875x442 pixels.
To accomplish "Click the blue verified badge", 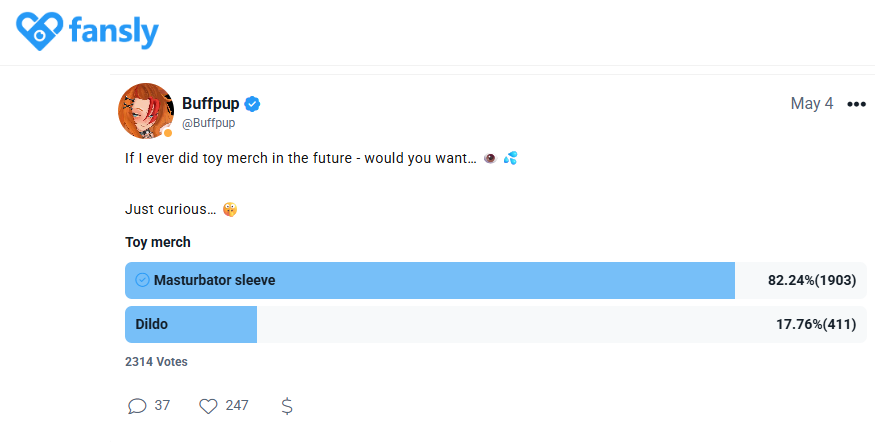I will (254, 104).
